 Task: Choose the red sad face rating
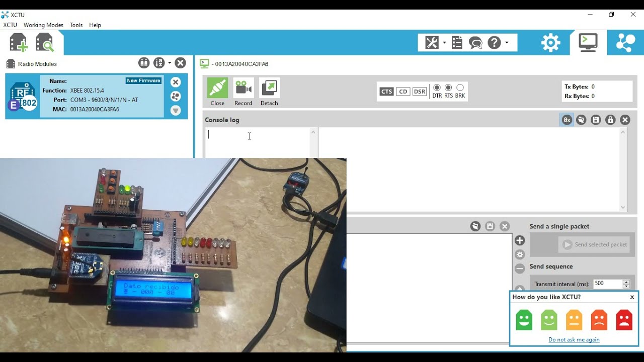(624, 320)
